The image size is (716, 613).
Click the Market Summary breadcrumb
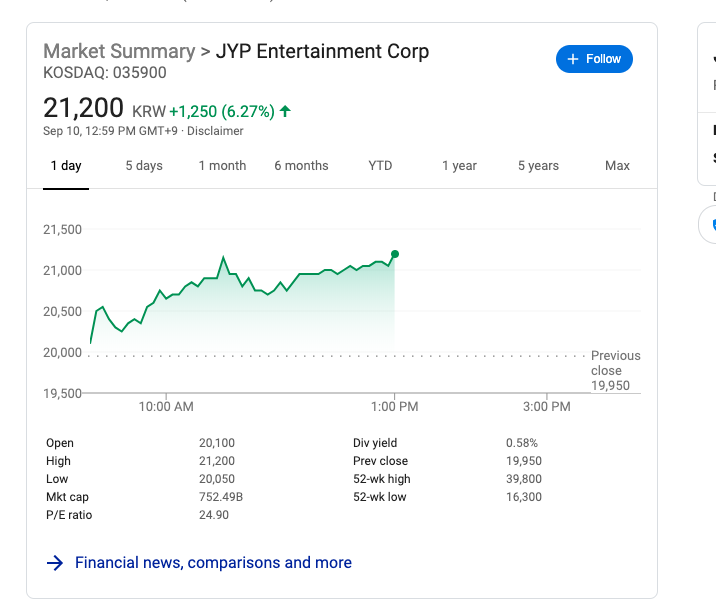pyautogui.click(x=119, y=51)
